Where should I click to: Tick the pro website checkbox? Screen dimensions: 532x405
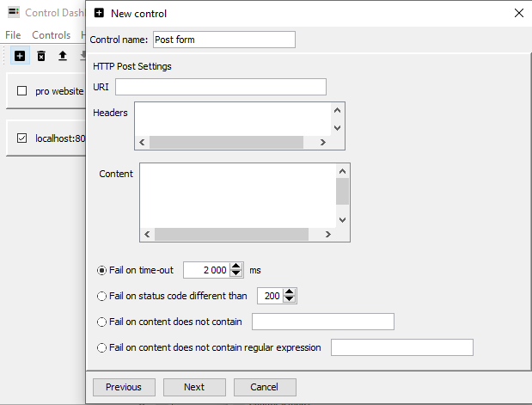click(22, 91)
